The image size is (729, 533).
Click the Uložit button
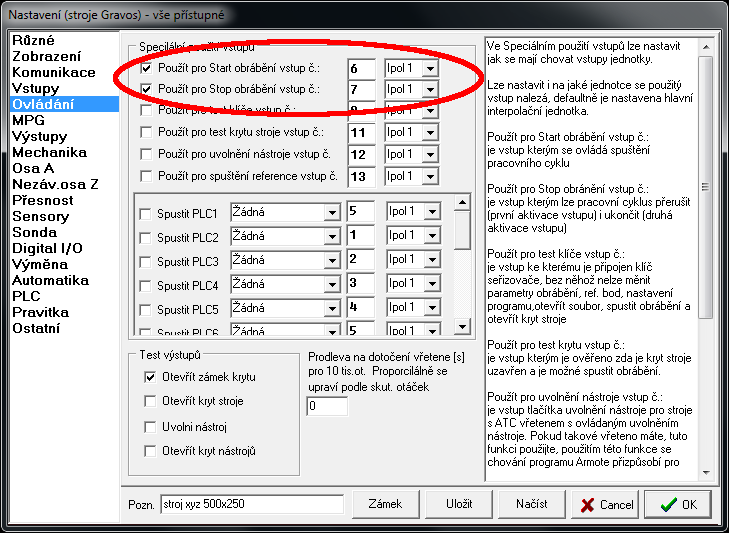click(459, 504)
